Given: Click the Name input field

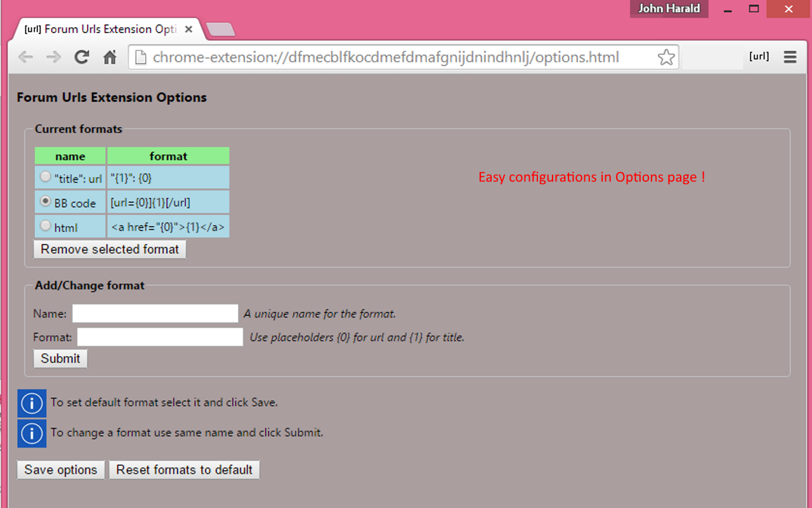Looking at the screenshot, I should tap(155, 313).
